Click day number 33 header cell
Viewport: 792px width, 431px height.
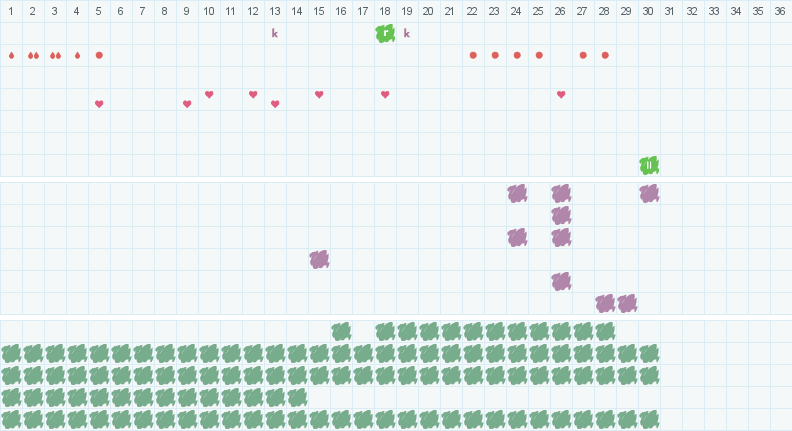[714, 11]
